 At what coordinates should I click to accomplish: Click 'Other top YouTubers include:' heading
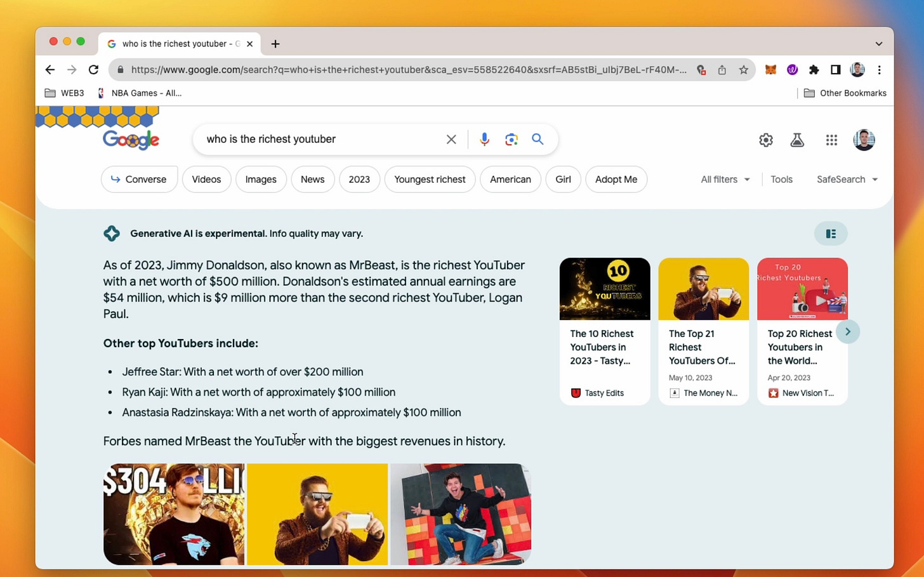coord(181,343)
